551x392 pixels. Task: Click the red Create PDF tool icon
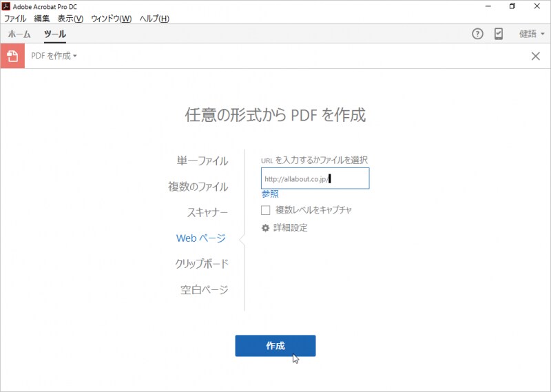click(x=12, y=56)
